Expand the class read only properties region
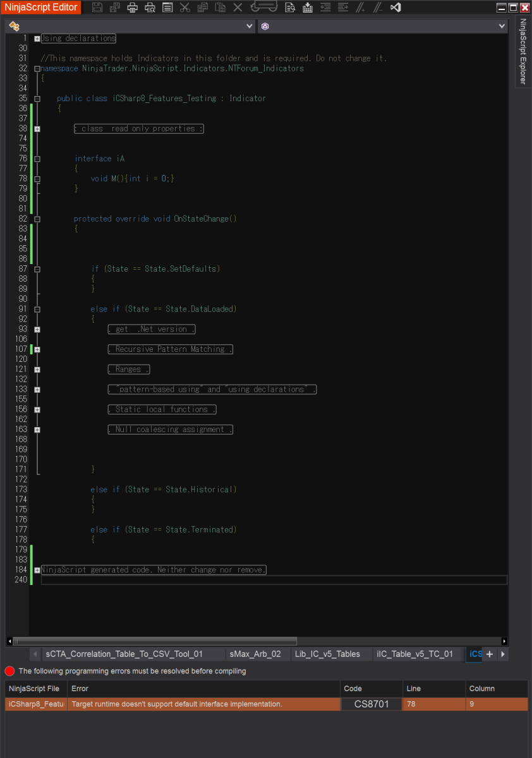Screen dimensions: 532x758 pyautogui.click(x=37, y=129)
